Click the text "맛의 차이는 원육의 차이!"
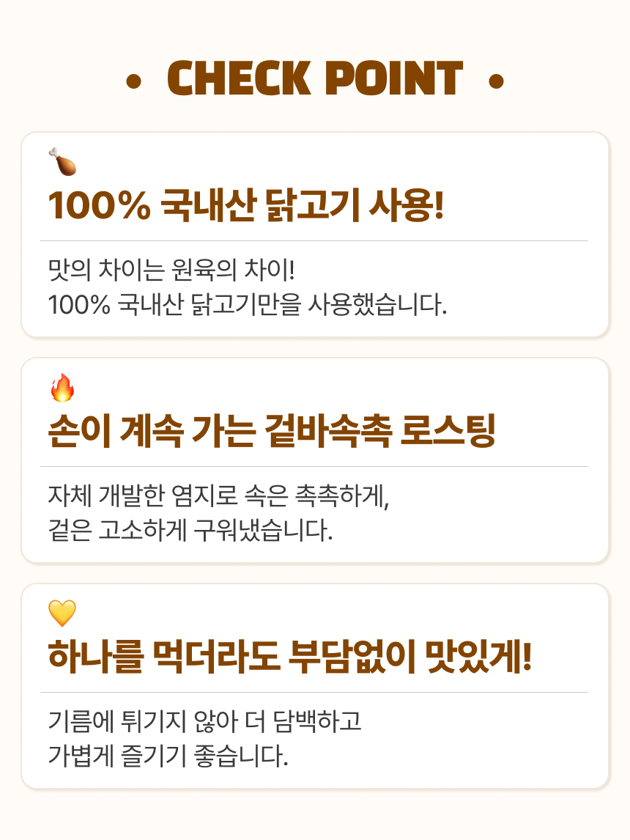 pyautogui.click(x=171, y=270)
